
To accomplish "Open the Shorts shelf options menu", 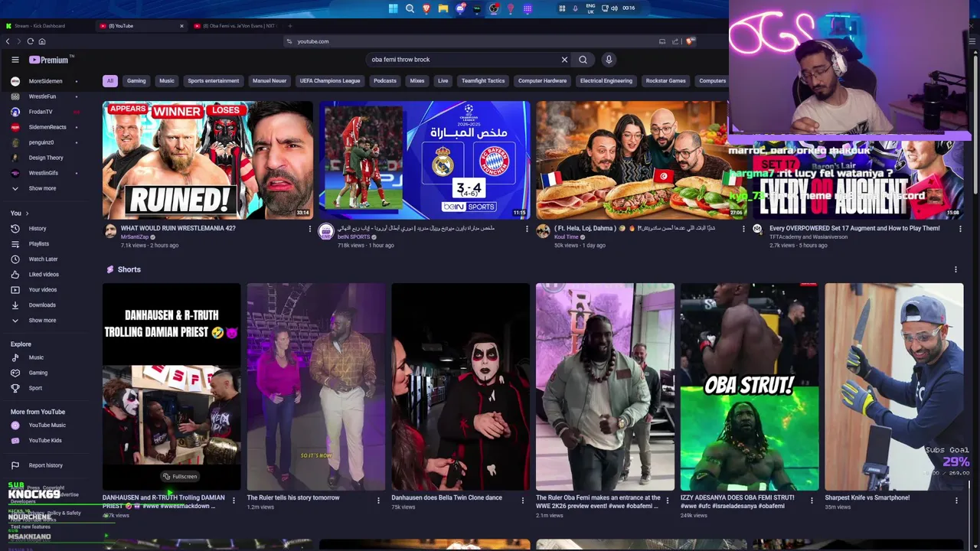I will (x=955, y=269).
